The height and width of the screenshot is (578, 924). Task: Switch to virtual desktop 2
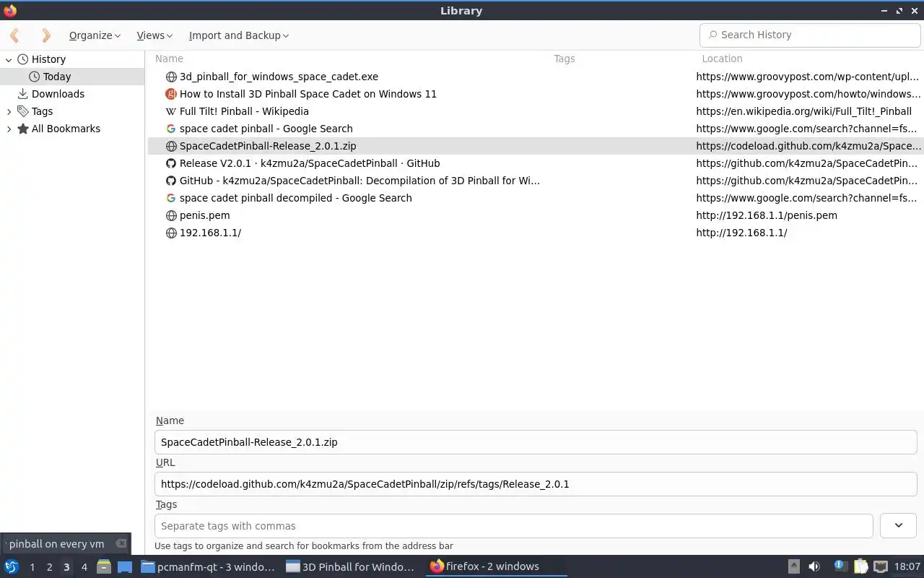49,567
